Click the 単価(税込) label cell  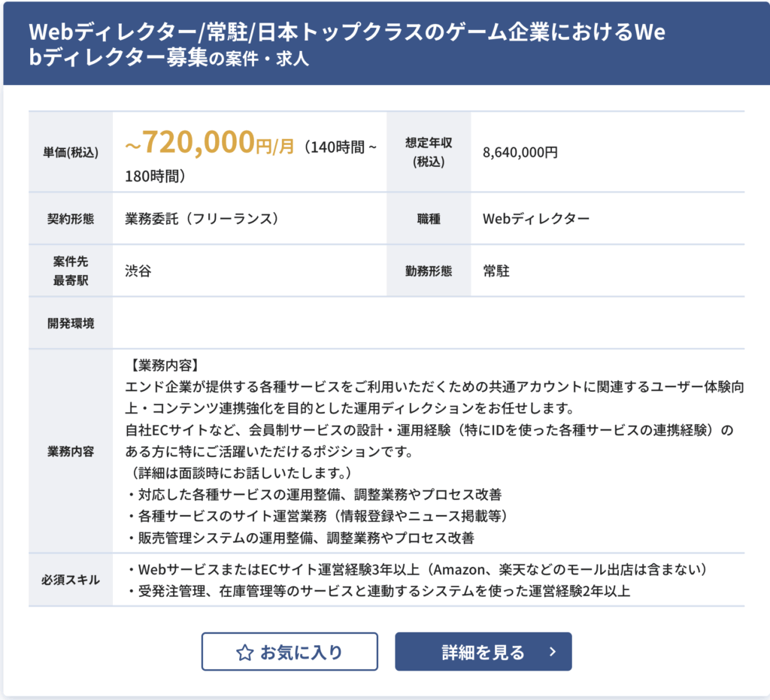click(x=71, y=152)
